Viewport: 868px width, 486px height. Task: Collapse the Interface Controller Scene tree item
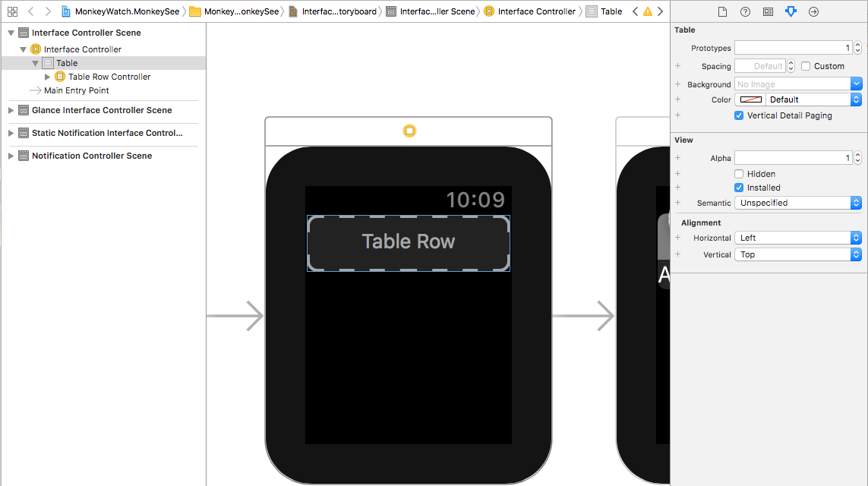[10, 33]
